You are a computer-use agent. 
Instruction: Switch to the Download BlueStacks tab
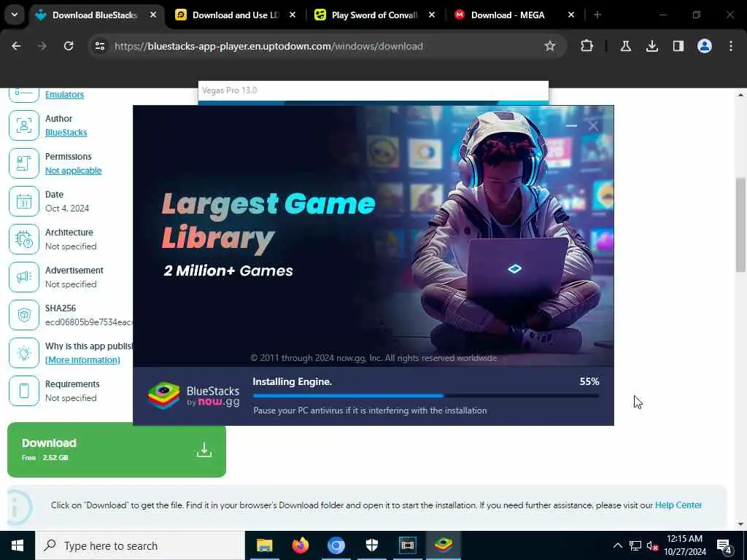(x=96, y=15)
